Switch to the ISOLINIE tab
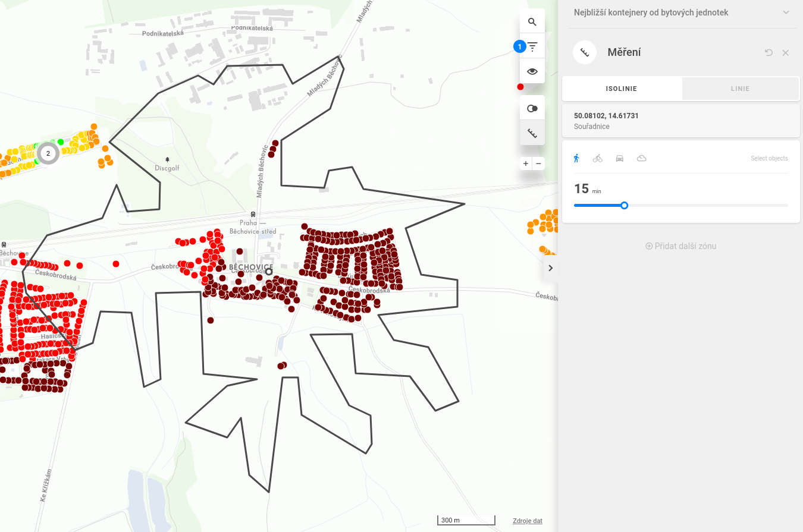Image resolution: width=803 pixels, height=532 pixels. click(x=622, y=89)
